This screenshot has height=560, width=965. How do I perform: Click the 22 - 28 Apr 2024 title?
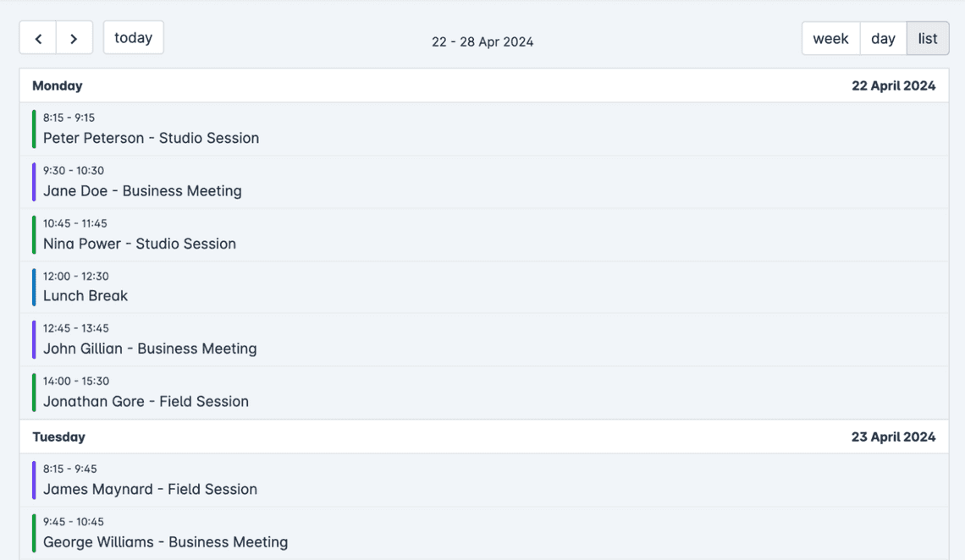pos(482,41)
